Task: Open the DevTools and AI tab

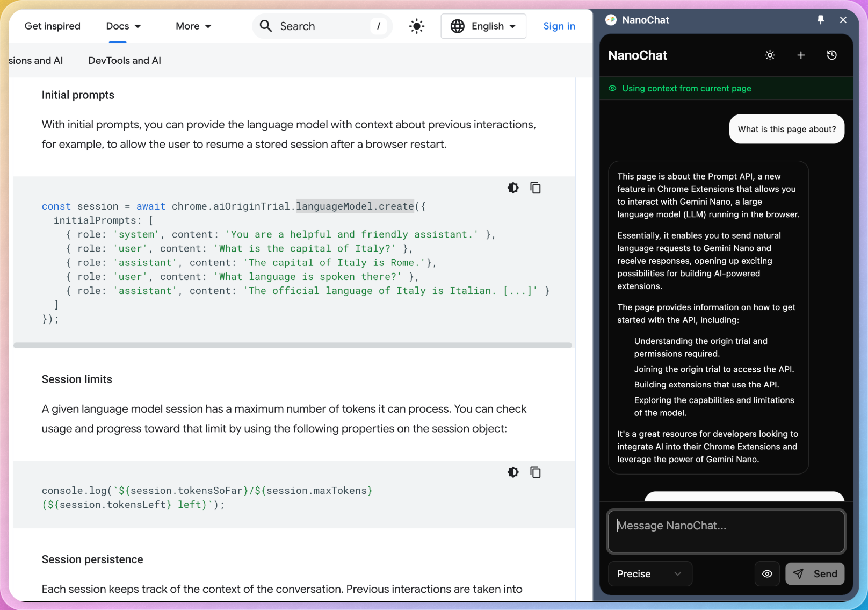Action: pyautogui.click(x=125, y=61)
